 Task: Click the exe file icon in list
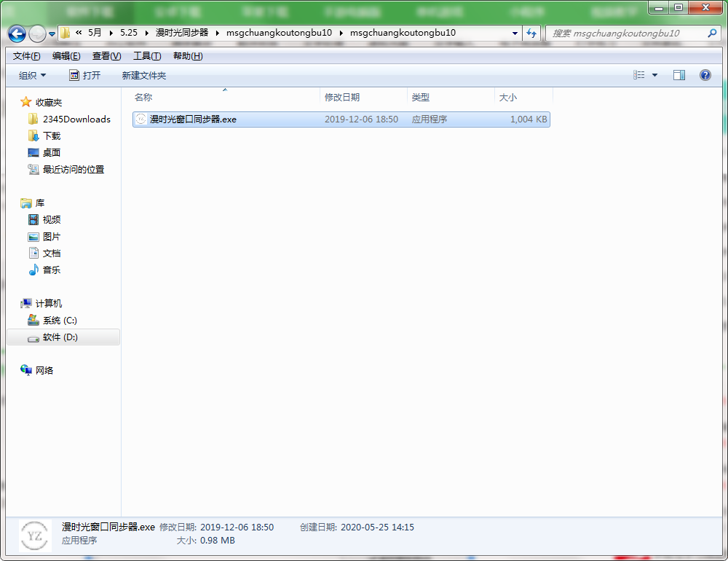coord(141,119)
